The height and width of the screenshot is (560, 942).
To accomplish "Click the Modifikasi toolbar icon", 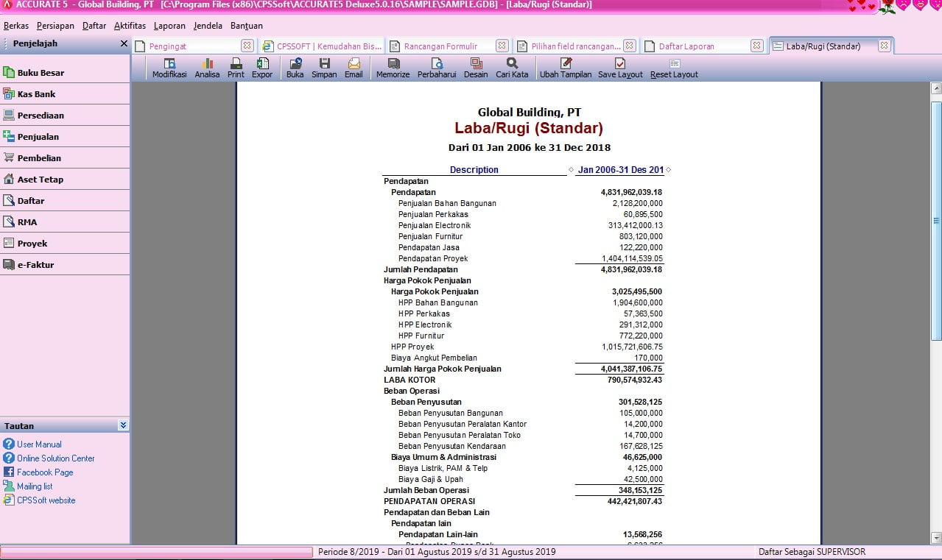I will 169,68.
